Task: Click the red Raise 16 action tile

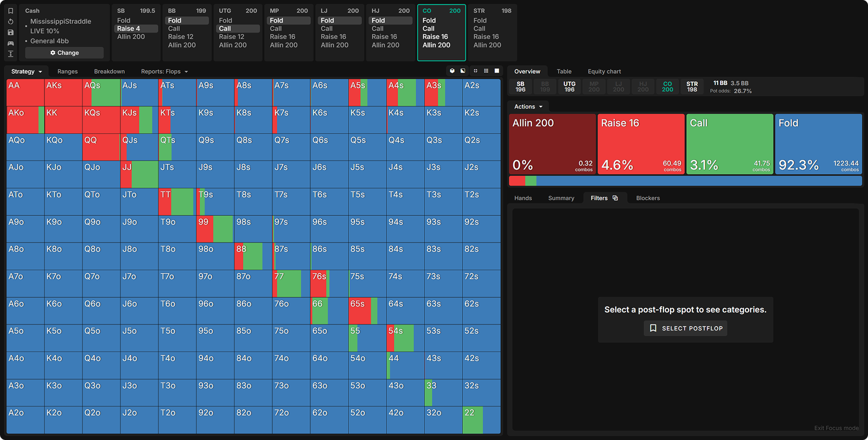Action: click(641, 144)
